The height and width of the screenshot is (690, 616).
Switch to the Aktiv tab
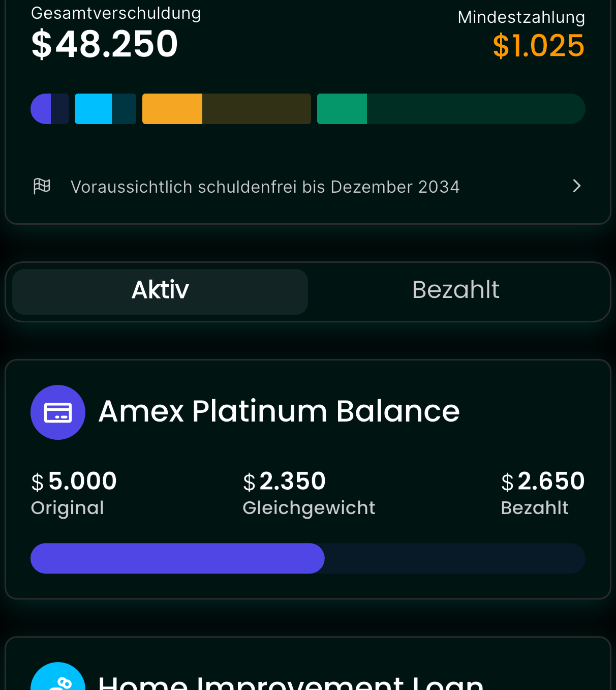click(x=160, y=291)
